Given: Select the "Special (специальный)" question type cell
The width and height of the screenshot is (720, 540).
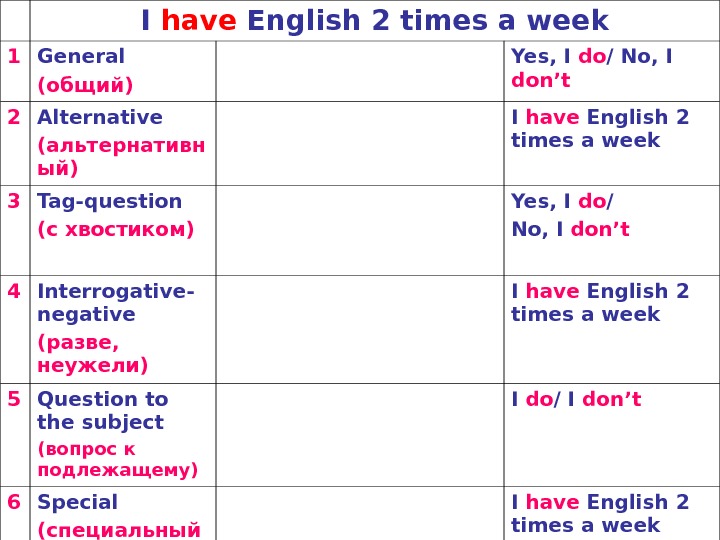Looking at the screenshot, I should pyautogui.click(x=122, y=515).
